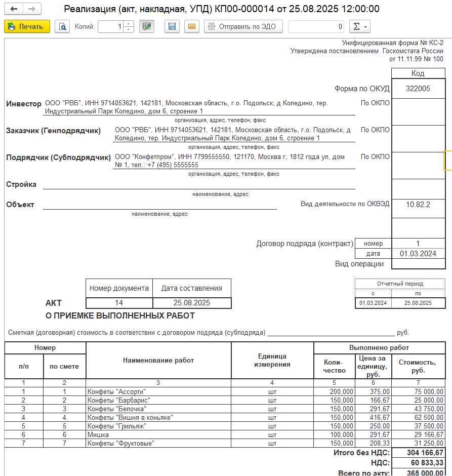Select Дата составления value 25.08.2025
Image resolution: width=452 pixels, height=476 pixels.
coord(192,303)
